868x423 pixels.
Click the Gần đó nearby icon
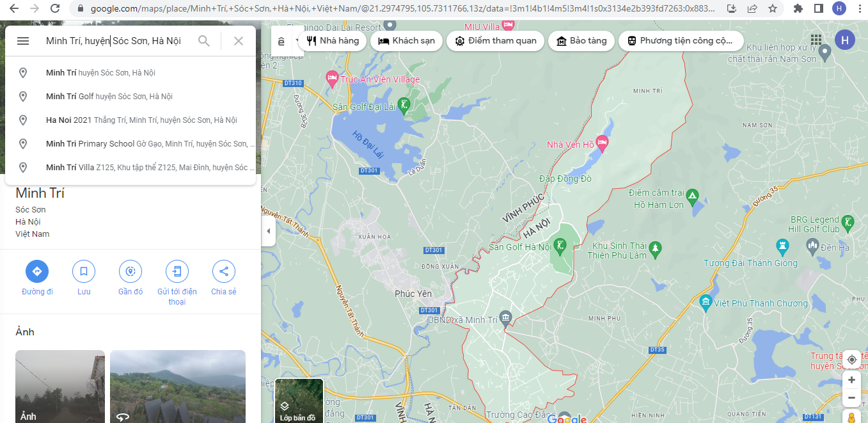coord(130,271)
